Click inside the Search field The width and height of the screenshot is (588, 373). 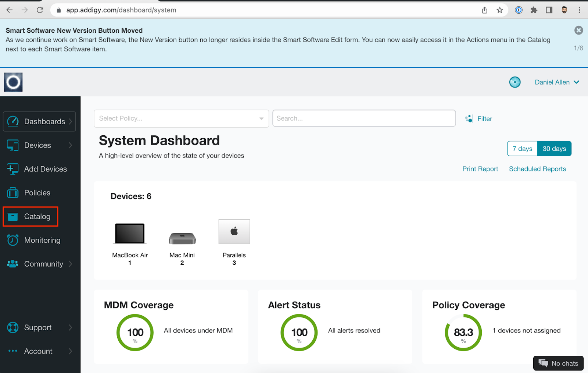point(364,118)
